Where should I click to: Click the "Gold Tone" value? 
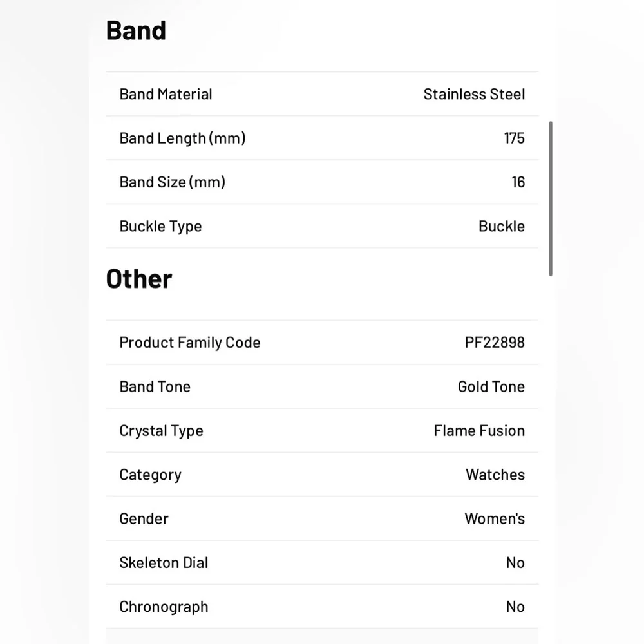(491, 386)
